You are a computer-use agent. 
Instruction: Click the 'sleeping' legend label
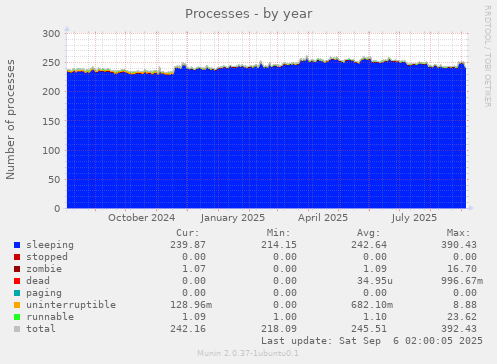pos(50,245)
